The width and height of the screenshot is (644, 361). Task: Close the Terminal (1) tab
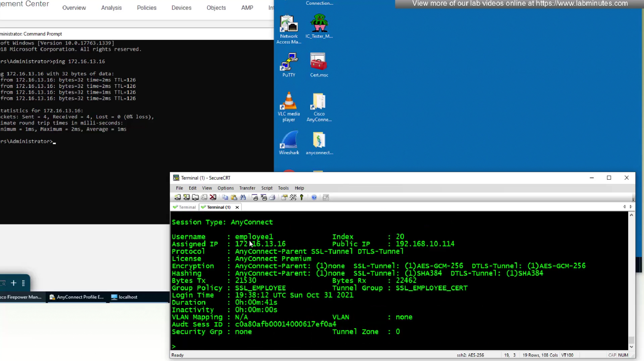237,207
